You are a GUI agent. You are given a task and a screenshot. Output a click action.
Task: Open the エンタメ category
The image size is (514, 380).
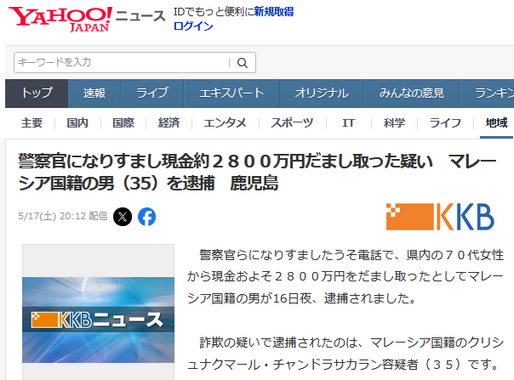coord(225,123)
